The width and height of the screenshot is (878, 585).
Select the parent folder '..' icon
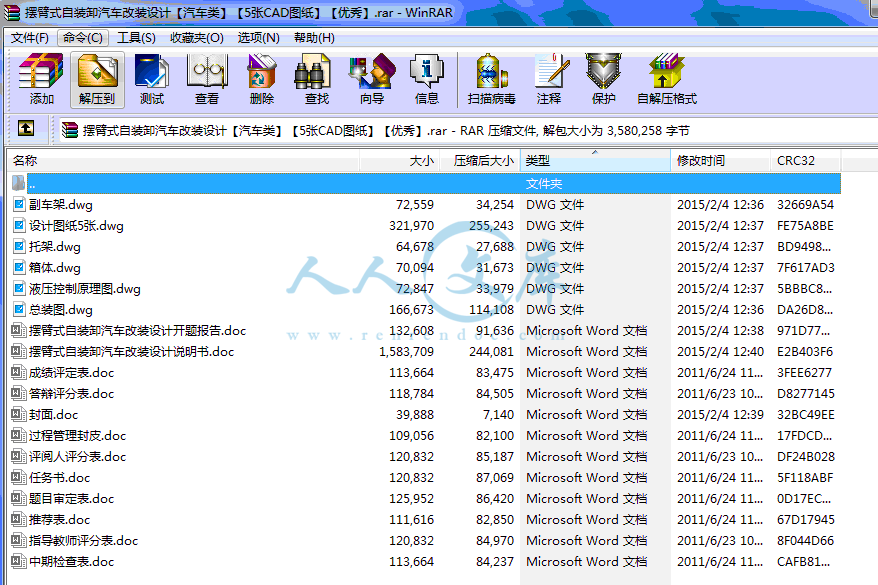click(18, 183)
